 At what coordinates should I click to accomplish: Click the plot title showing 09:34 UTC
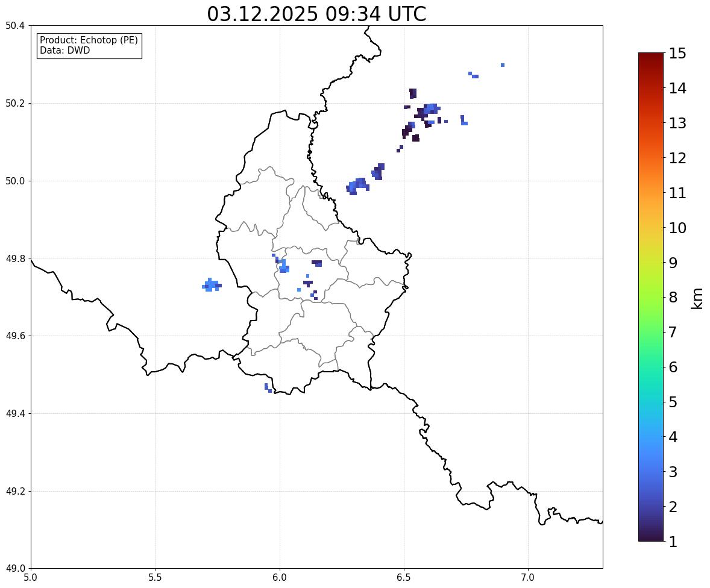coord(316,14)
